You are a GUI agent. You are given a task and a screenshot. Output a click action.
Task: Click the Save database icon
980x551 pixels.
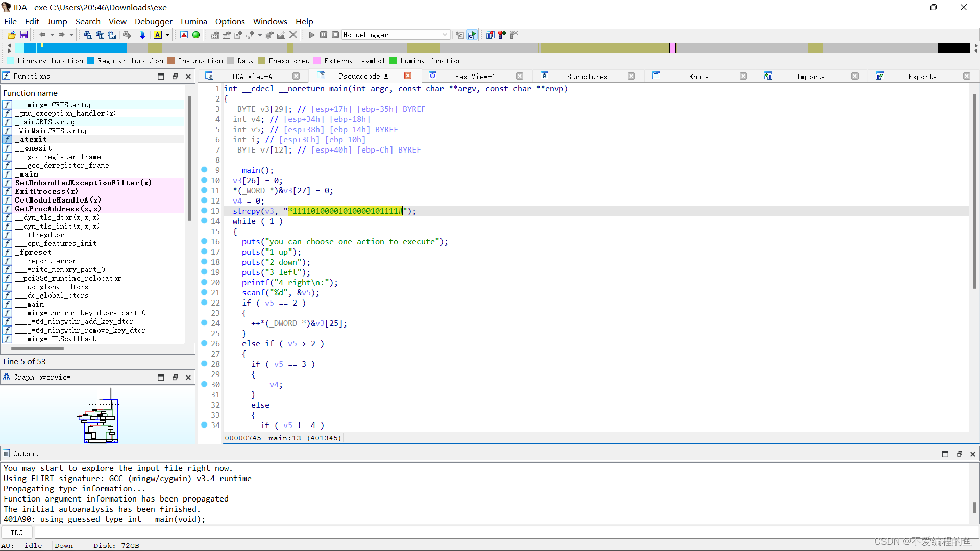[23, 35]
